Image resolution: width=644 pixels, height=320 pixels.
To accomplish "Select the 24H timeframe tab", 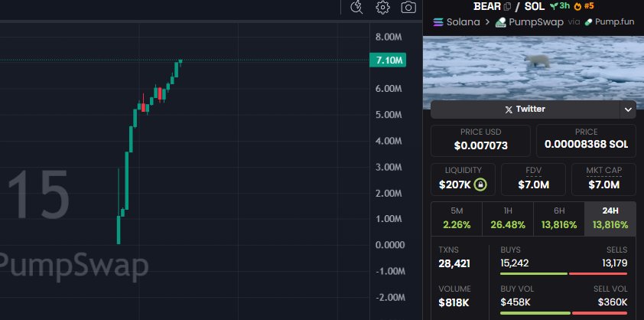I will pos(610,219).
